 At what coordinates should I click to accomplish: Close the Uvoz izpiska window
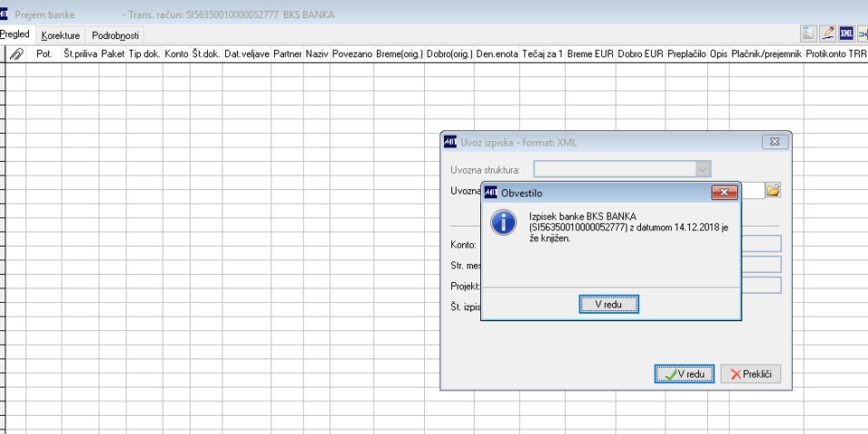[775, 142]
